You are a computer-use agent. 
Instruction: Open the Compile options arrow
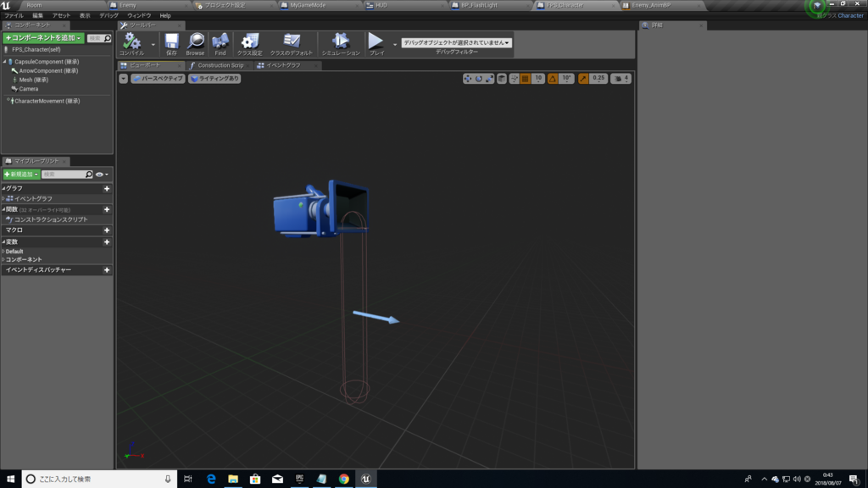(x=153, y=45)
